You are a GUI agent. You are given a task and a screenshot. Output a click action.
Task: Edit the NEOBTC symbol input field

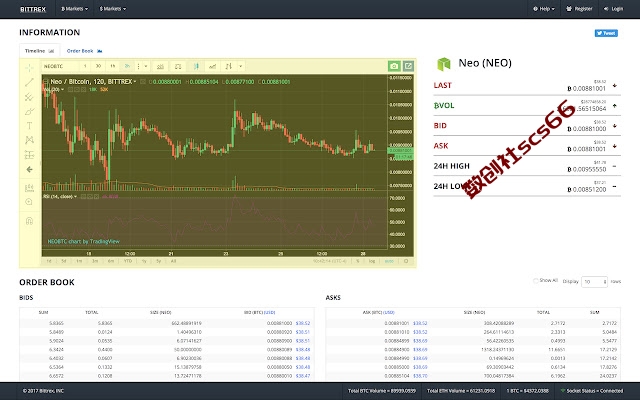pyautogui.click(x=60, y=66)
